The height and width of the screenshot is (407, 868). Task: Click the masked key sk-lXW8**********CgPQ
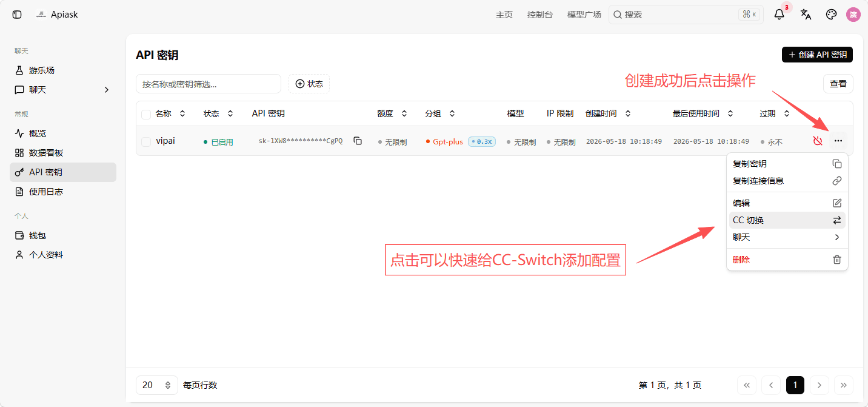[301, 141]
